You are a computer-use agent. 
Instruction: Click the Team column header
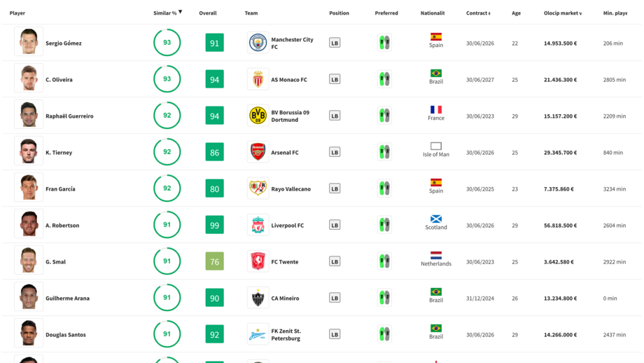[x=251, y=13]
